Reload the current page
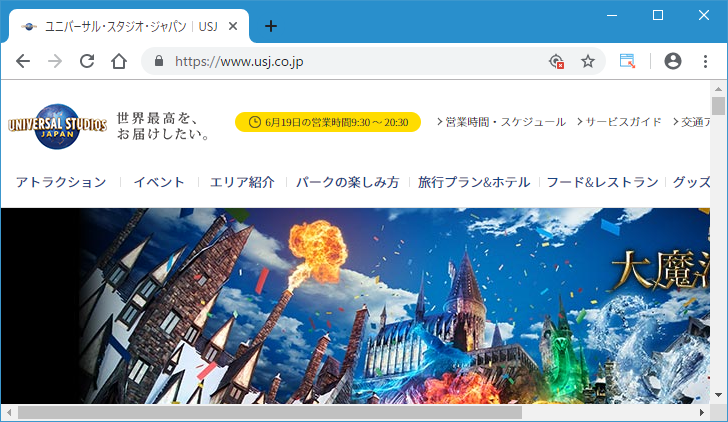 pyautogui.click(x=87, y=61)
